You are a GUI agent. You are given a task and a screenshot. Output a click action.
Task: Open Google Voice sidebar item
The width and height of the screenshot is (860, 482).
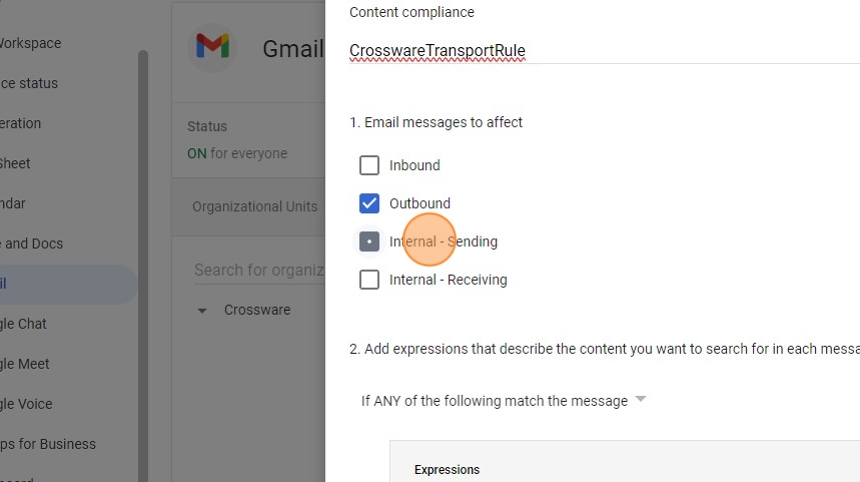pos(26,403)
